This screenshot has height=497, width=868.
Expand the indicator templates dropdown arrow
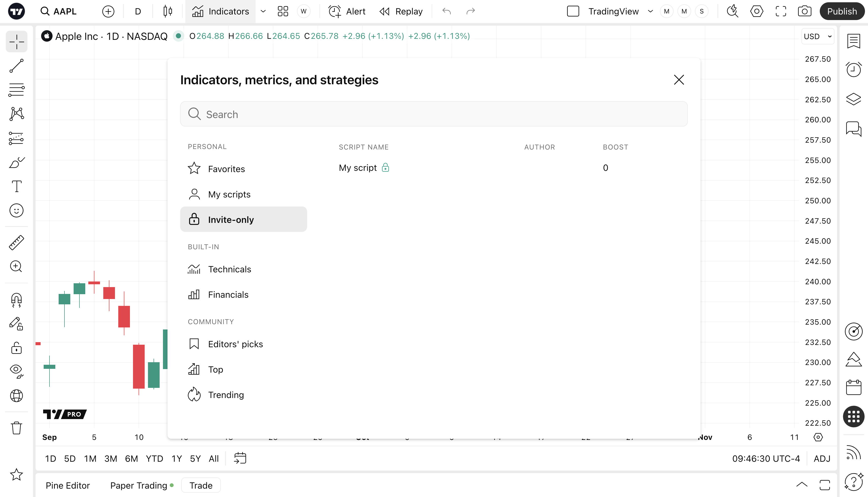pyautogui.click(x=263, y=11)
